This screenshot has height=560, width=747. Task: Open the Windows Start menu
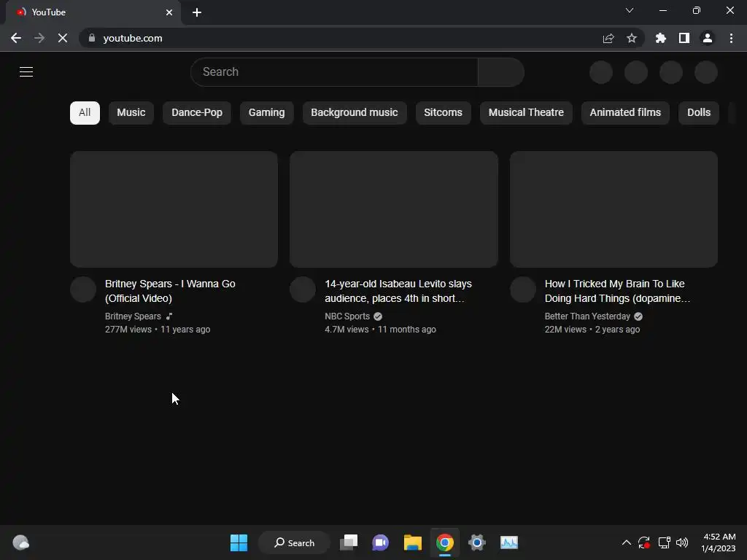click(x=239, y=542)
